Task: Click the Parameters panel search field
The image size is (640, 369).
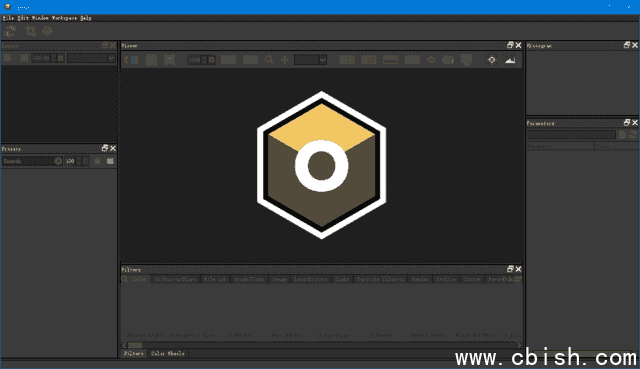Action: 571,135
